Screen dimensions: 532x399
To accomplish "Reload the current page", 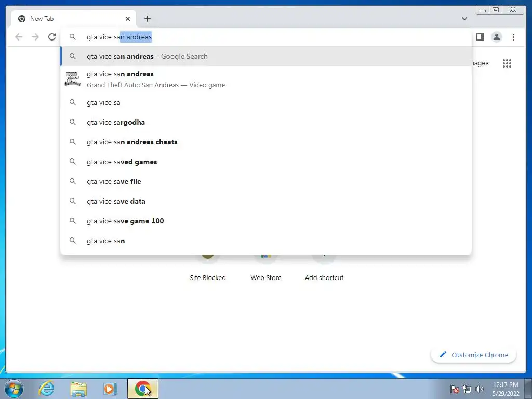I will 52,37.
